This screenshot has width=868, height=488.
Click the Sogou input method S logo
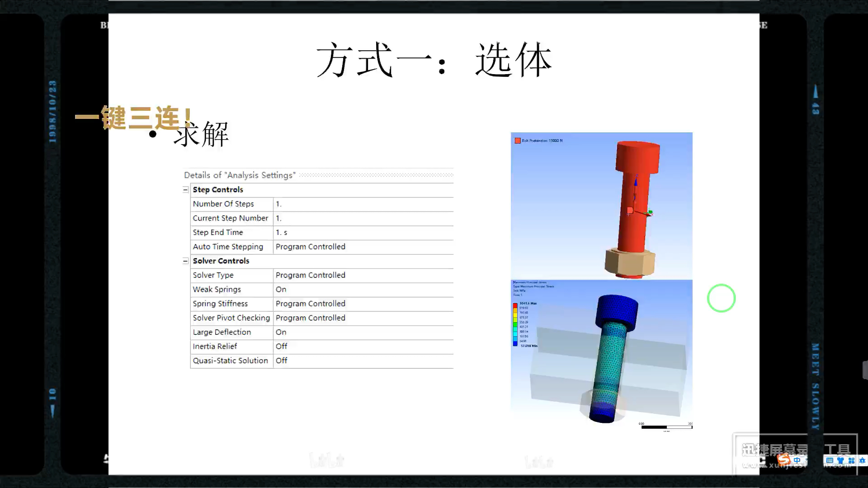click(x=784, y=460)
